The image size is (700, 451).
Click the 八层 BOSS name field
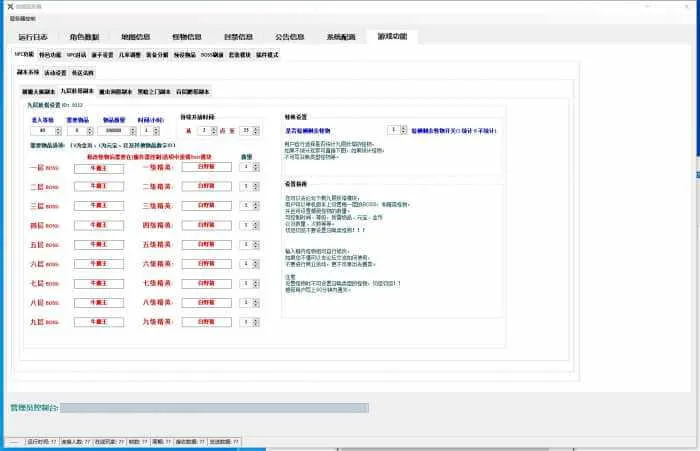99,303
